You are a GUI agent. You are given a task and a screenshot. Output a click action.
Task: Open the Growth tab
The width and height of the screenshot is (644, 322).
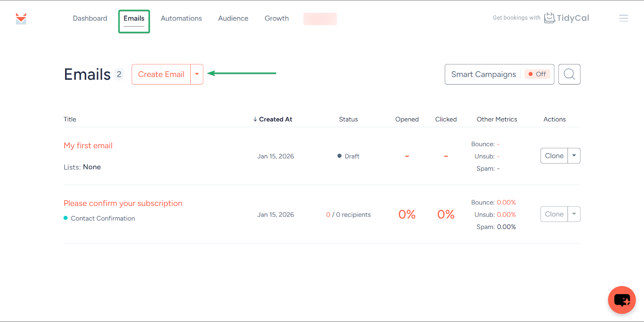[x=277, y=18]
